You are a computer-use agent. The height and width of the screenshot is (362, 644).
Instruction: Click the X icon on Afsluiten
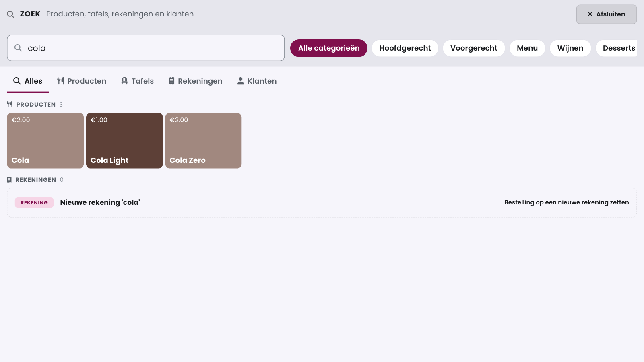590,14
